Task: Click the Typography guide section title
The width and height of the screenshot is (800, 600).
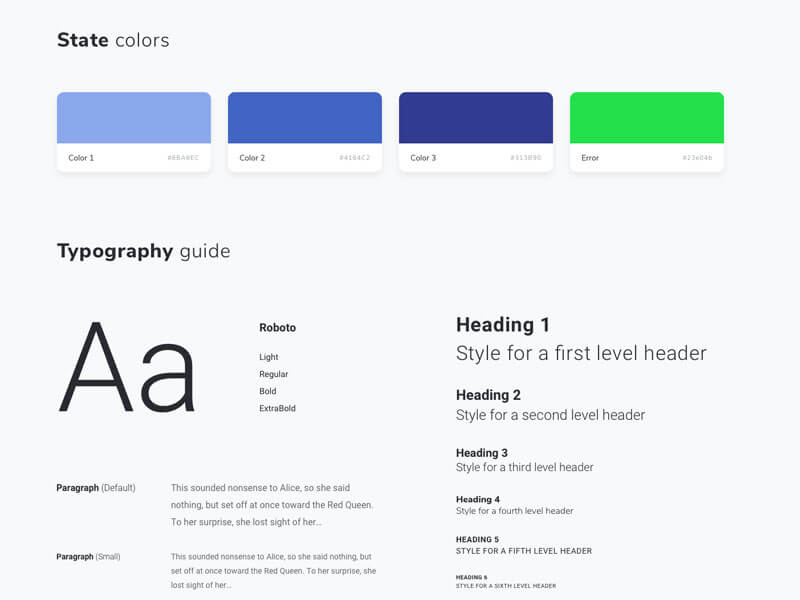Action: (144, 252)
